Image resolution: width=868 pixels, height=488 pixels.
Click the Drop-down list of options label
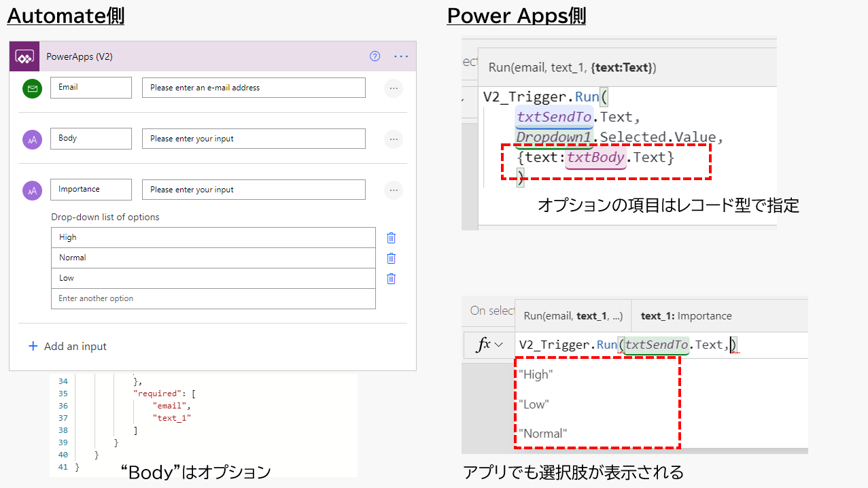[x=105, y=217]
